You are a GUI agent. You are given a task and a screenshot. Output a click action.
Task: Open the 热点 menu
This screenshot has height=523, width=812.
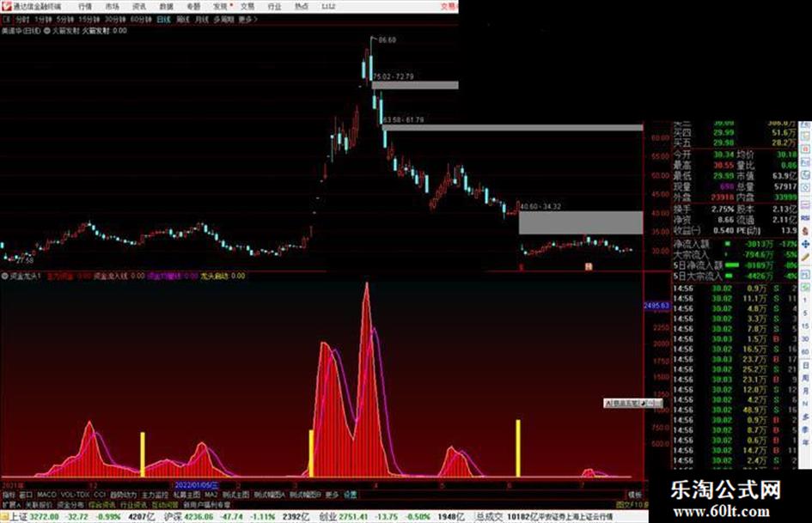(x=302, y=7)
